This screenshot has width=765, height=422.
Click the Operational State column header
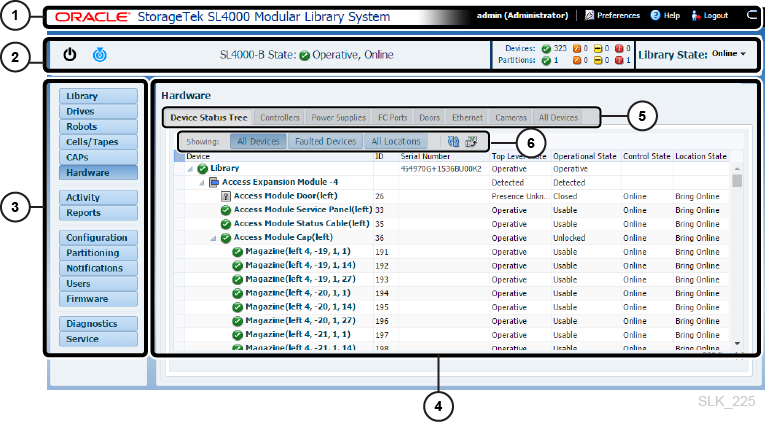pyautogui.click(x=584, y=156)
